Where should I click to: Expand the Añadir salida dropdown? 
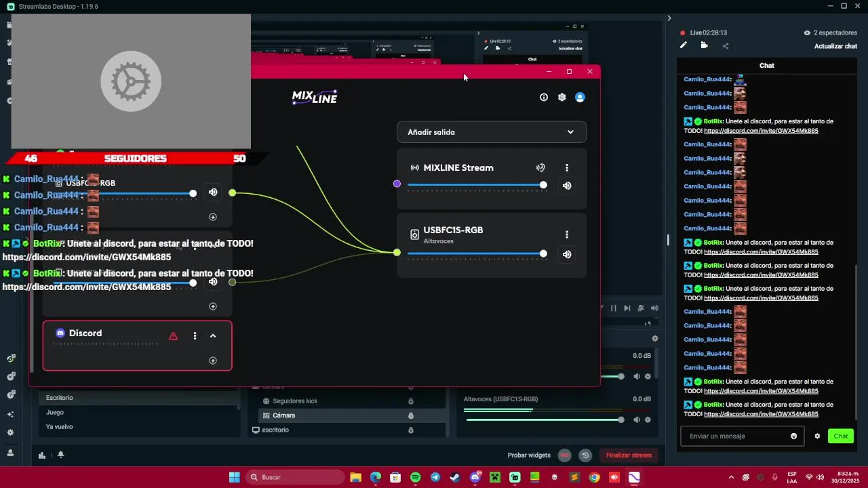pyautogui.click(x=492, y=132)
